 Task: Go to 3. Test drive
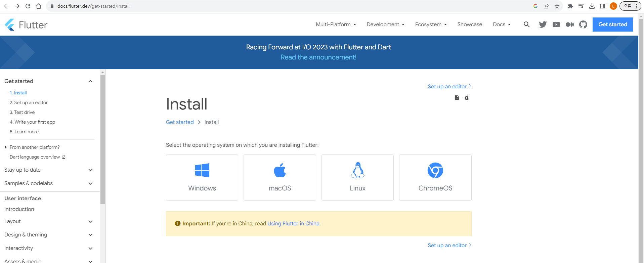point(22,112)
